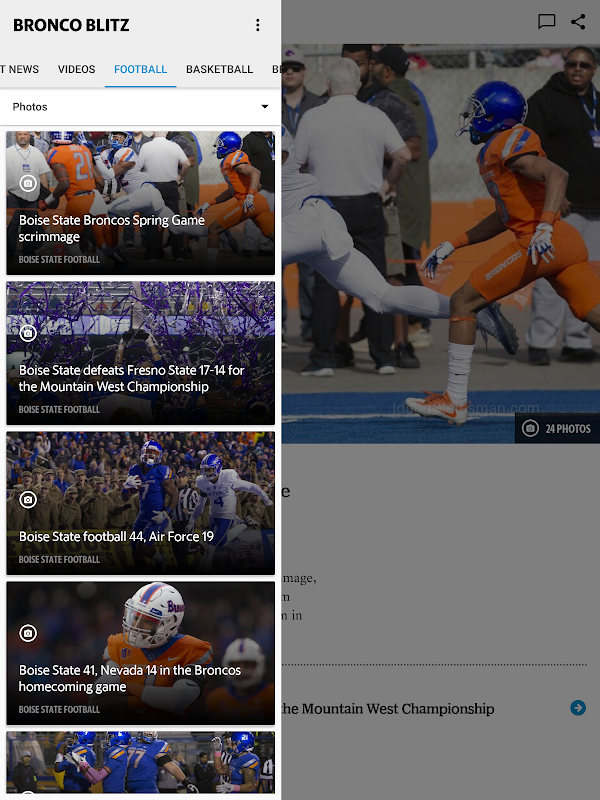Viewport: 600px width, 800px height.
Task: Select the FOOTBALL tab
Action: point(140,69)
